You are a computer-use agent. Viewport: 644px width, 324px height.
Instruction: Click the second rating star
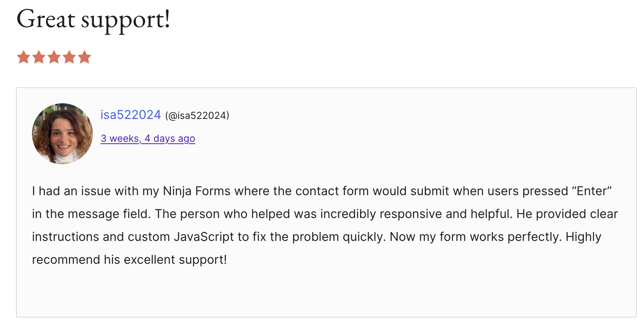pyautogui.click(x=39, y=57)
